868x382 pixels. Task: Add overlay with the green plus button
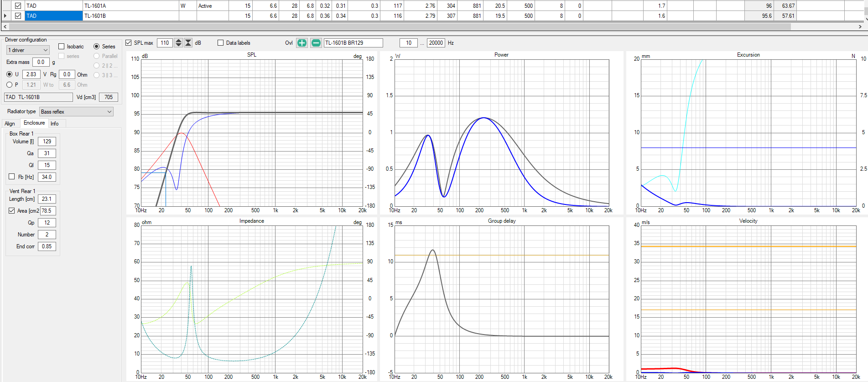(x=301, y=43)
